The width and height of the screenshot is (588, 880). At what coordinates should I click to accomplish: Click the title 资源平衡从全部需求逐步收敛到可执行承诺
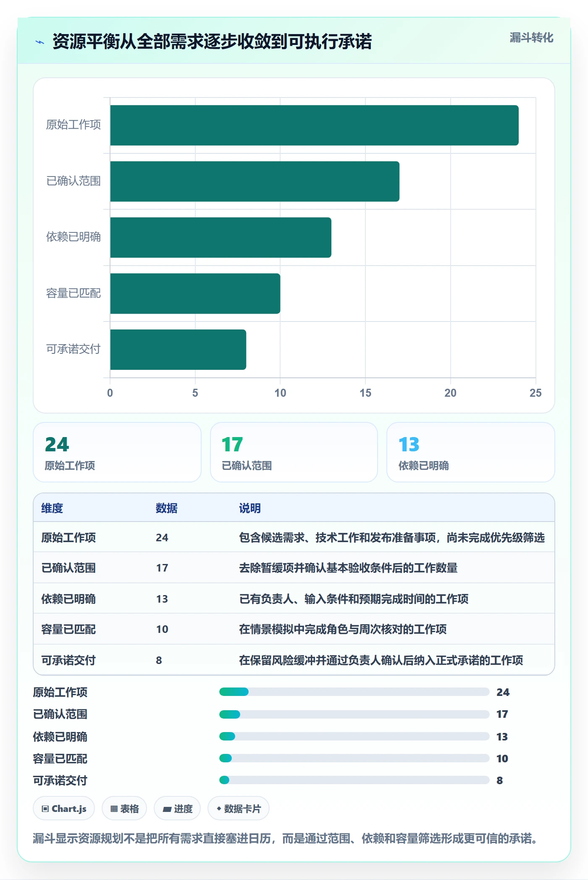212,42
